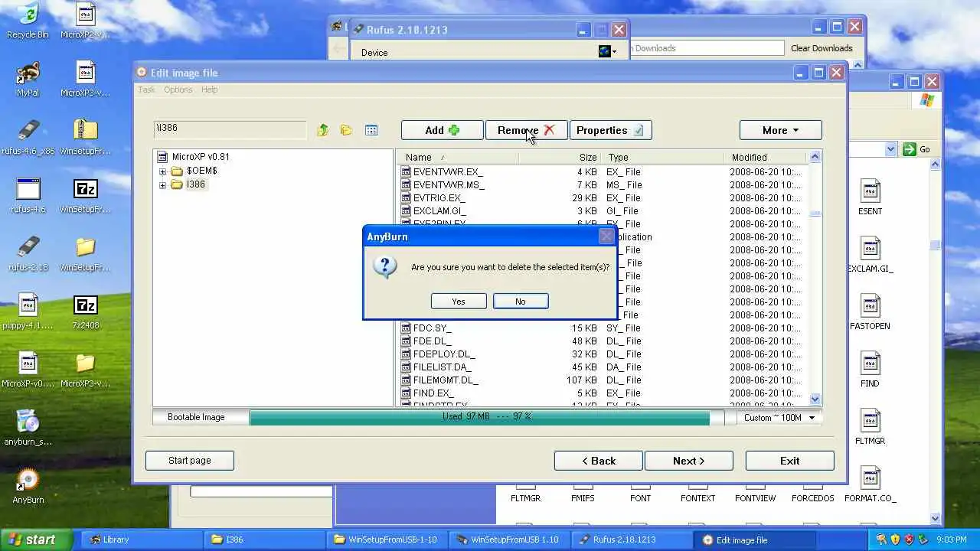
Task: Open the Windows Start menu
Action: [36, 540]
